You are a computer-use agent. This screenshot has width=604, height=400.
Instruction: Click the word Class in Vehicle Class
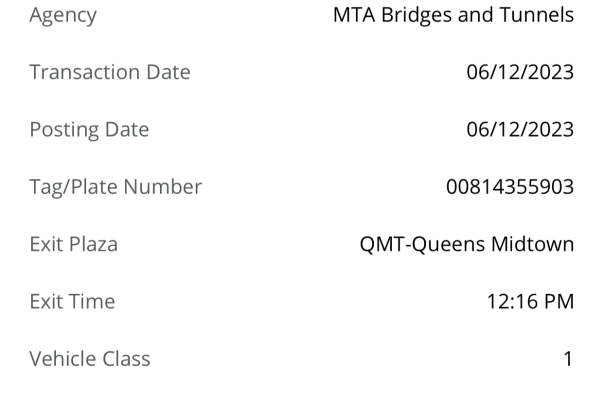(x=125, y=357)
